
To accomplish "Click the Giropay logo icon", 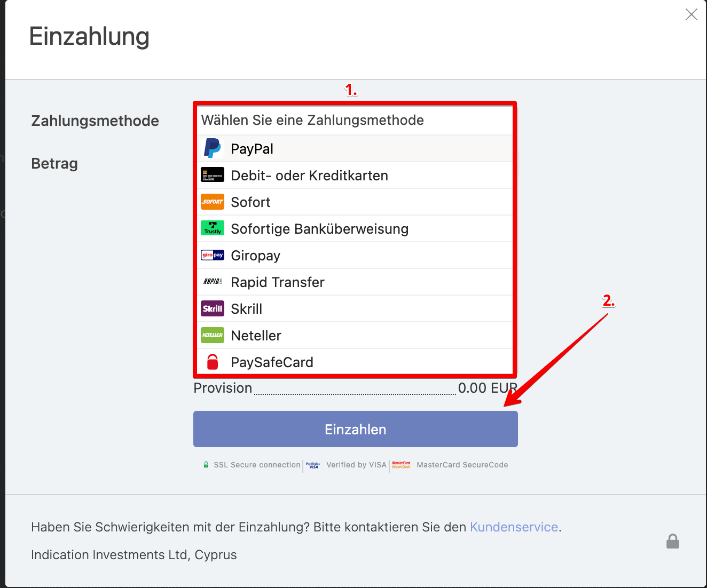I will [212, 255].
